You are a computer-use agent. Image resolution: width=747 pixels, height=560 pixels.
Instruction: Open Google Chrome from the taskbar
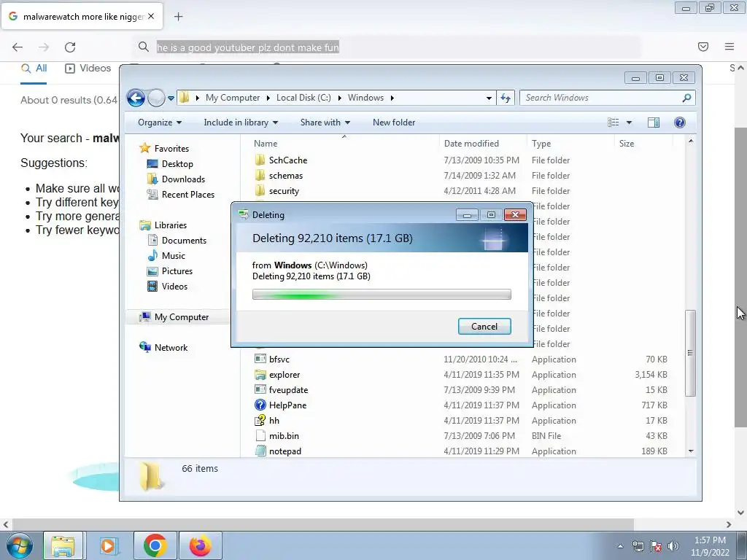coord(155,545)
